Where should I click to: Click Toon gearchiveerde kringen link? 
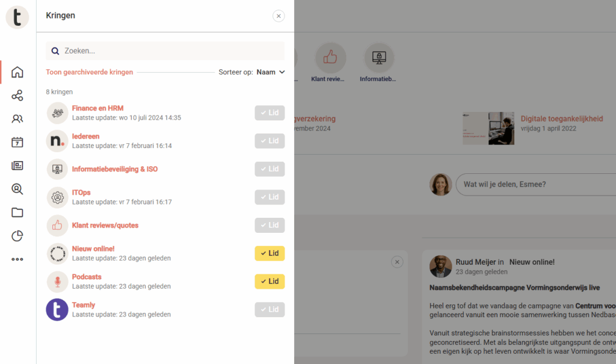(89, 72)
